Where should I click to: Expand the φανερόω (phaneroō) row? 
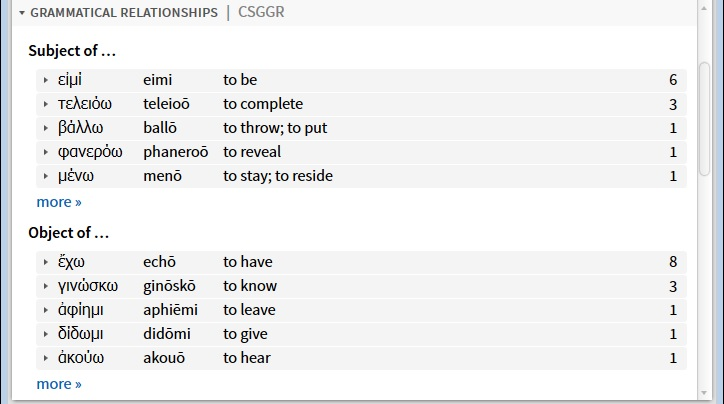tap(46, 152)
